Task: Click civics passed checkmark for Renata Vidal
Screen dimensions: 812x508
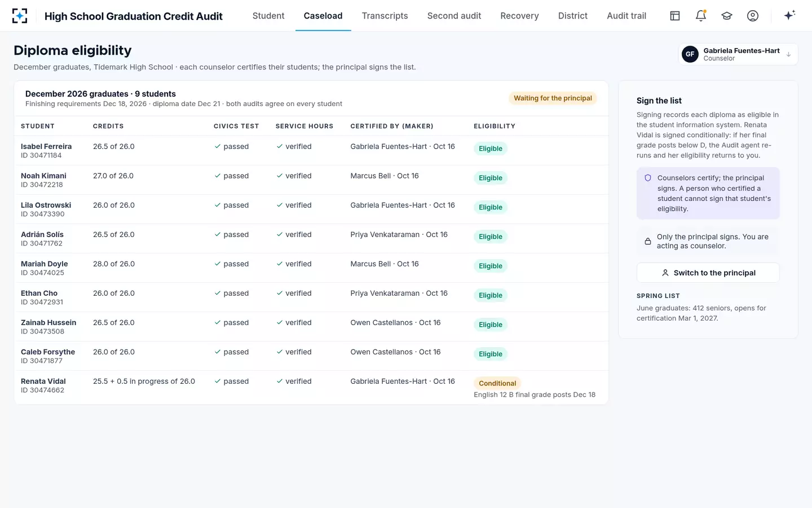Action: coord(218,381)
